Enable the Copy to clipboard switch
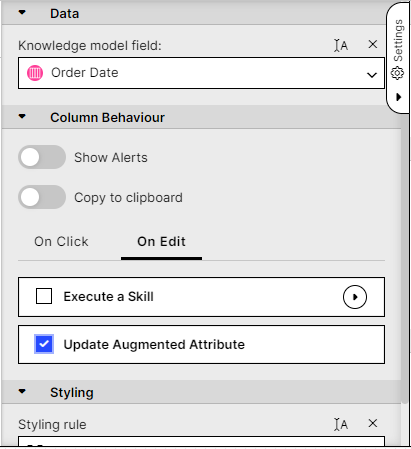Viewport: 411px width, 449px height. [x=42, y=197]
